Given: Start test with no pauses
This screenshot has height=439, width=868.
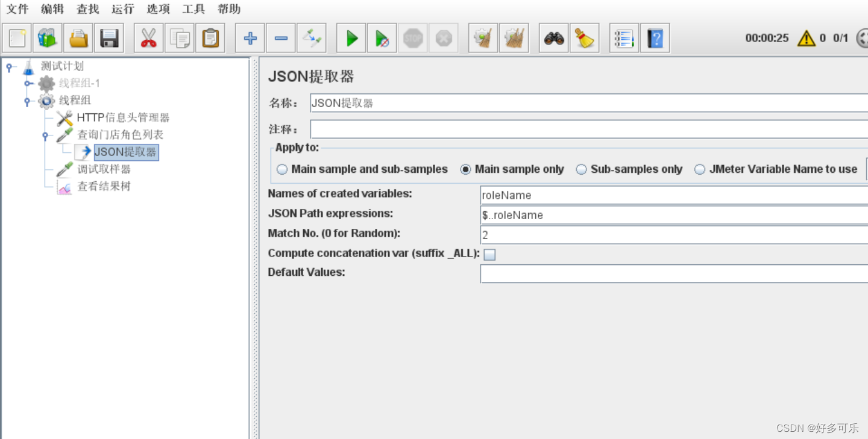Looking at the screenshot, I should coord(382,39).
